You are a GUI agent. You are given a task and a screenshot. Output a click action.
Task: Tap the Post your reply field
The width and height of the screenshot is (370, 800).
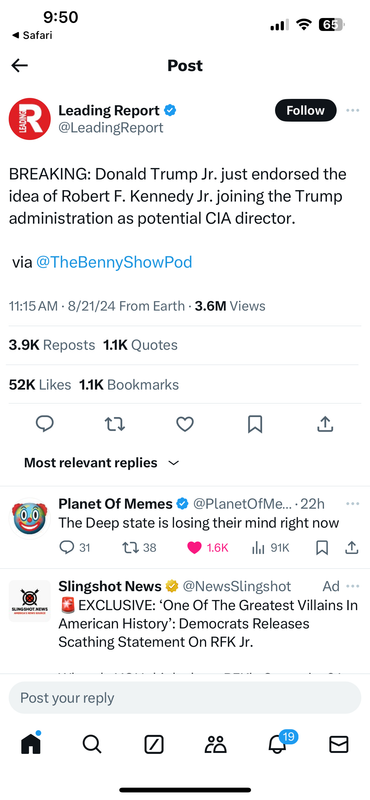pos(185,697)
